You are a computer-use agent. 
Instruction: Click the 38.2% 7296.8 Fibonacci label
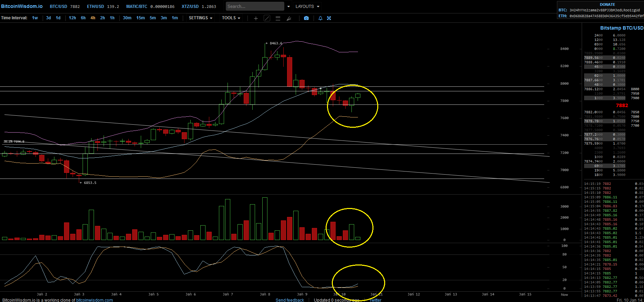(14, 142)
